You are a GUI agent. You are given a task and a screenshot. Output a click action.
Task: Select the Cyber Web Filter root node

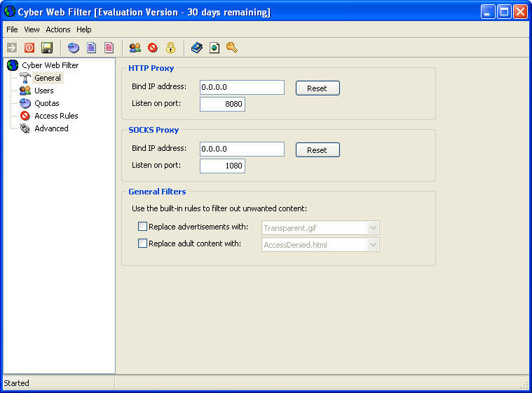pyautogui.click(x=50, y=65)
